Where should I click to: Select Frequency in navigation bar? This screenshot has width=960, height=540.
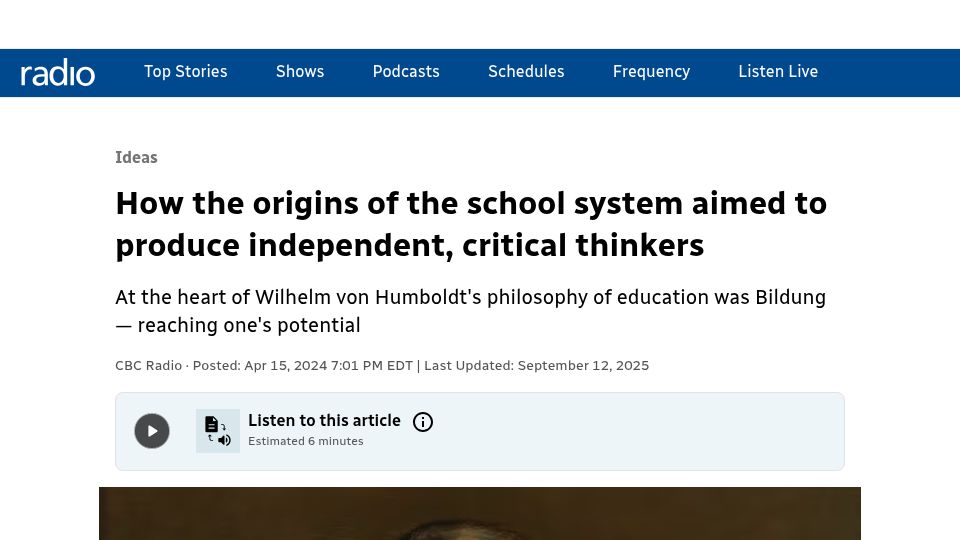(x=651, y=72)
